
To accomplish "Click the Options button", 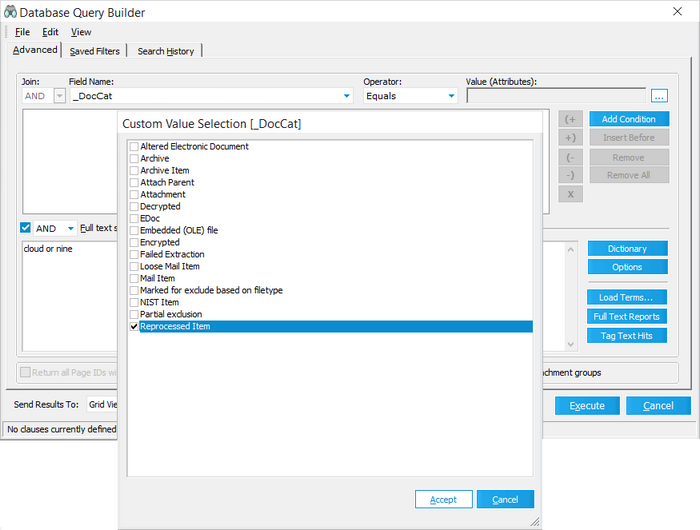I will coord(627,267).
